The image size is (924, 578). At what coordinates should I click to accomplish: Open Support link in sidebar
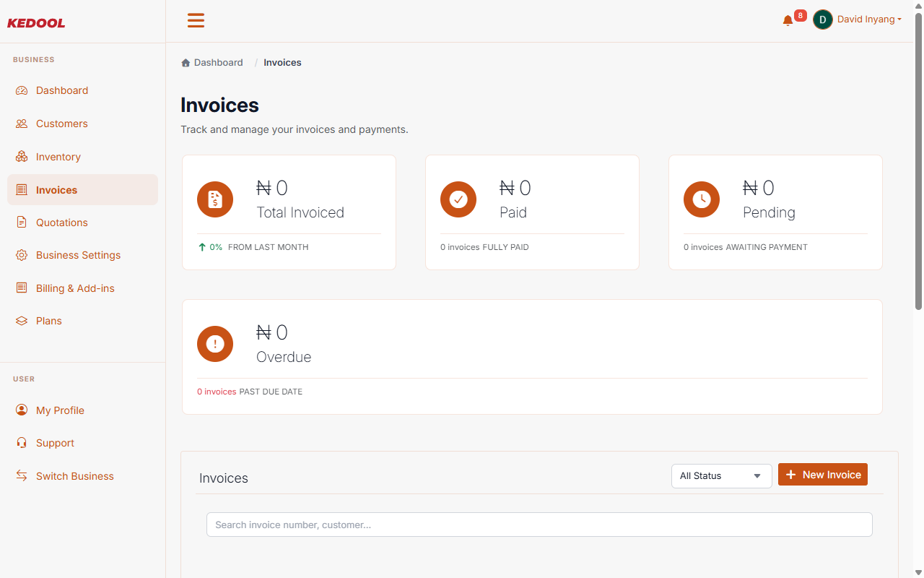pos(83,443)
